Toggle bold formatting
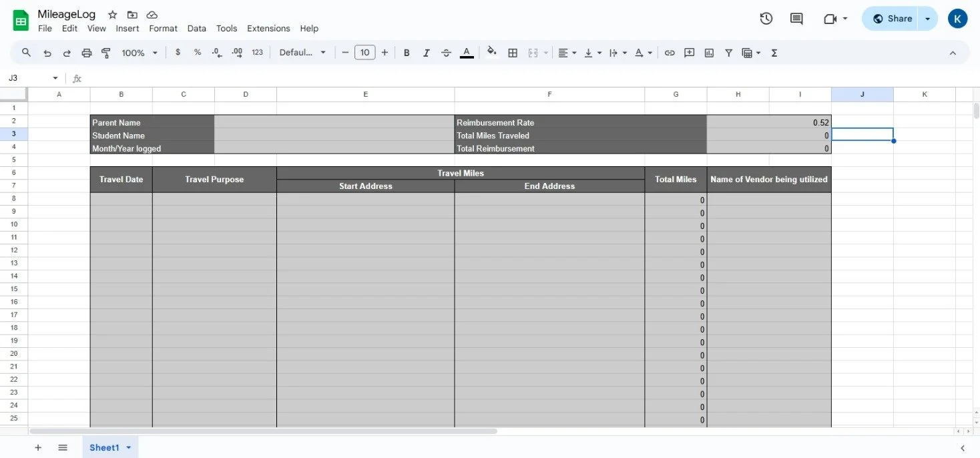This screenshot has height=458, width=980. click(x=407, y=53)
